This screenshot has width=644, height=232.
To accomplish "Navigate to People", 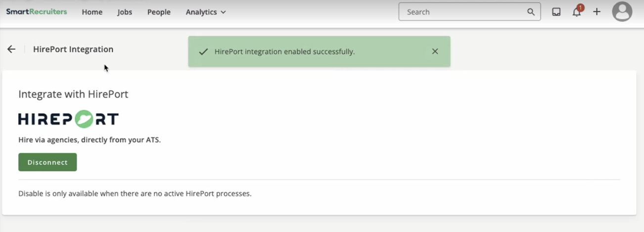I will (x=159, y=12).
